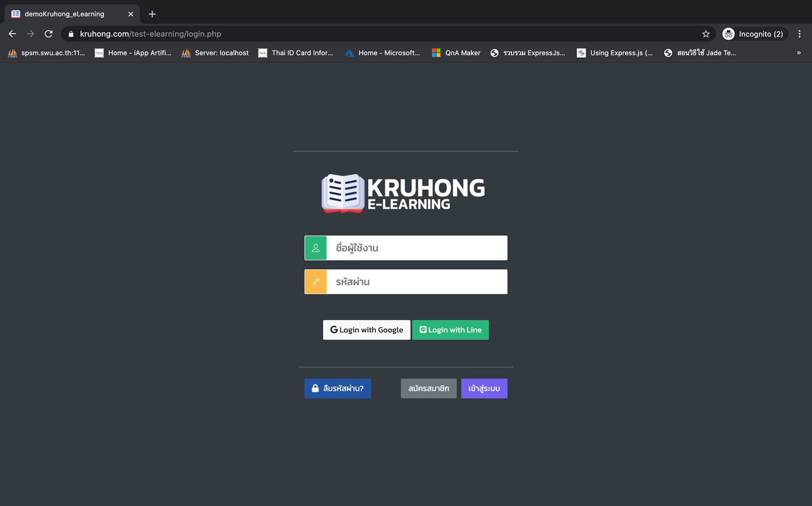Click the รหัสผ่าน password field
This screenshot has width=812, height=506.
pos(417,281)
